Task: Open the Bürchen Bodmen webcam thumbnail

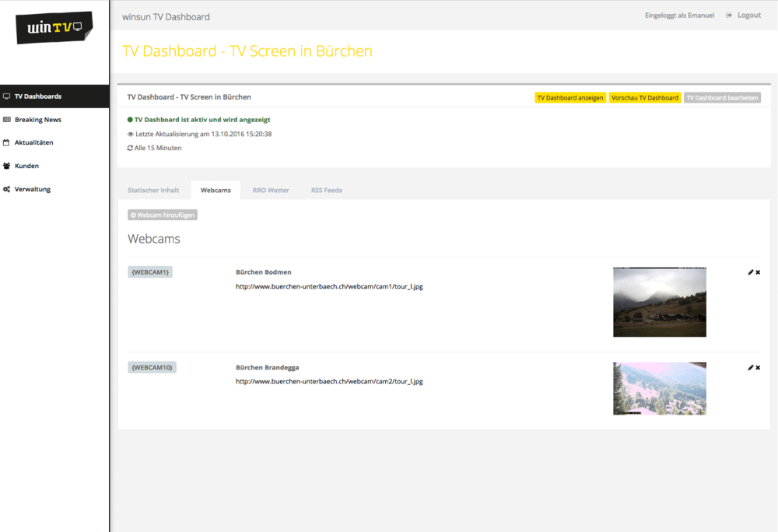Action: [x=659, y=302]
